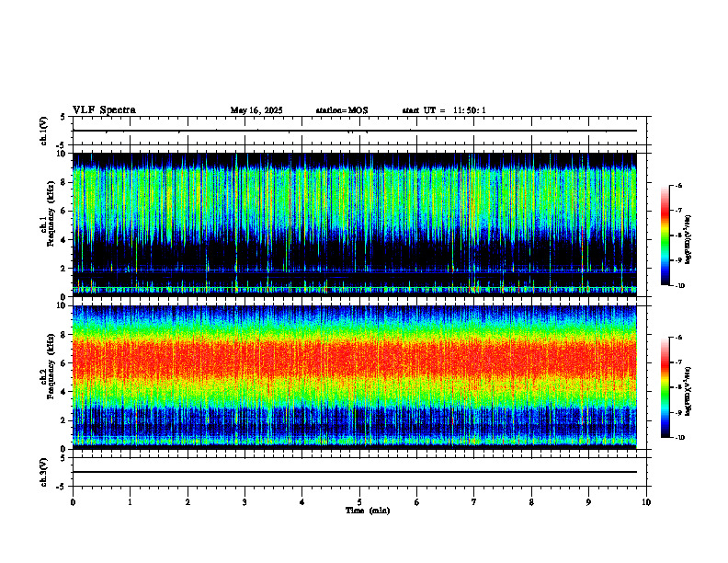Click the ch.1 color bar log(PSD) unit label
This screenshot has width=728, height=563.
[x=688, y=239]
